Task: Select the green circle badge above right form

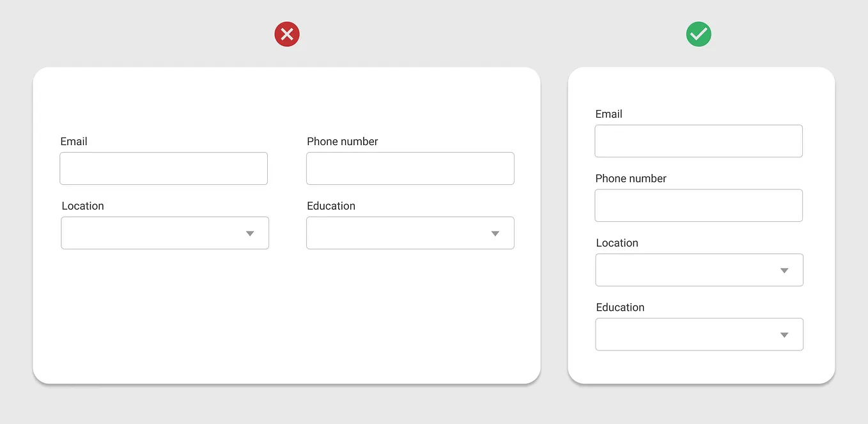Action: [699, 34]
